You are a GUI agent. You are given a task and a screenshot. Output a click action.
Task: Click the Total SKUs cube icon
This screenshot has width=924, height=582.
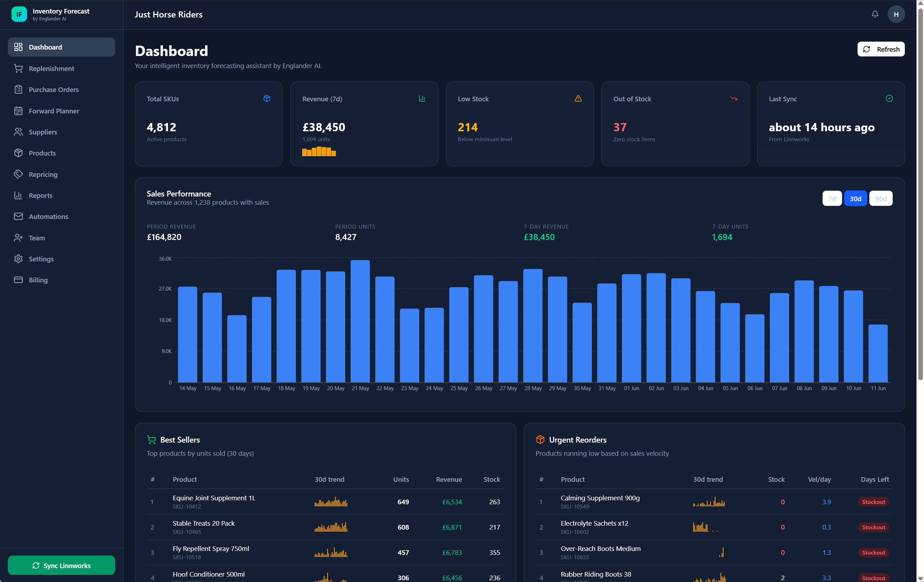(x=267, y=98)
